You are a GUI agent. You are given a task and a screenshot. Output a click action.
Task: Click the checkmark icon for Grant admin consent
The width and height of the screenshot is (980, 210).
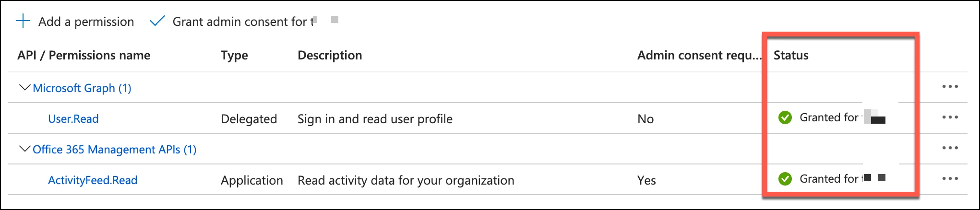157,21
